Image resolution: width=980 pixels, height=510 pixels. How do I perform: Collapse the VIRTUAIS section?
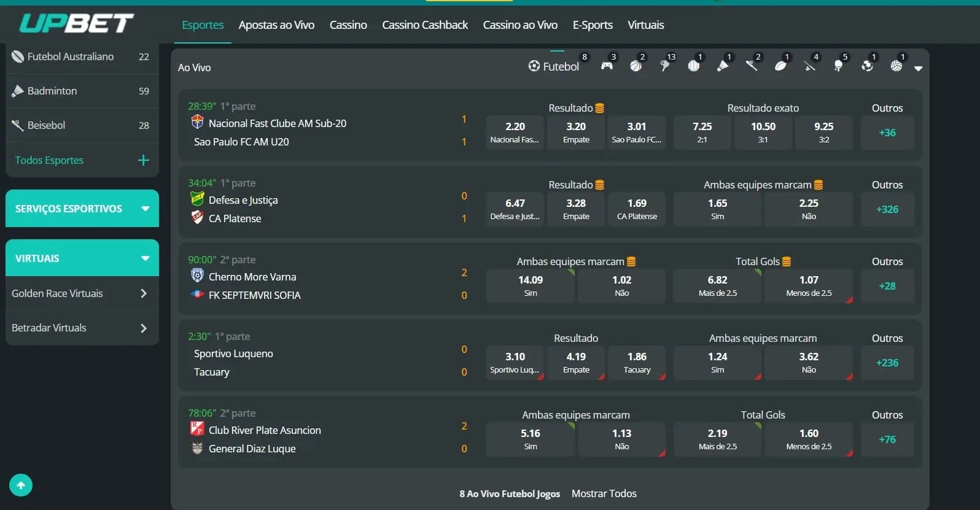82,258
